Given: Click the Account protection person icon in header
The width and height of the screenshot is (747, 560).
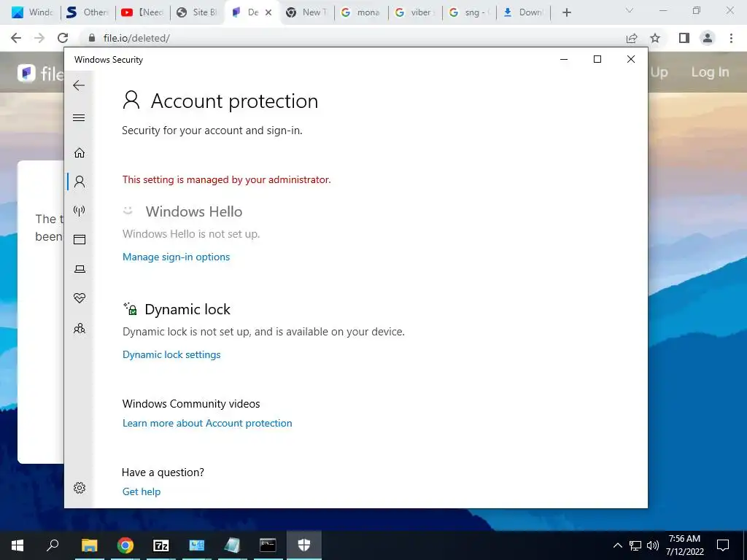Looking at the screenshot, I should 131,101.
